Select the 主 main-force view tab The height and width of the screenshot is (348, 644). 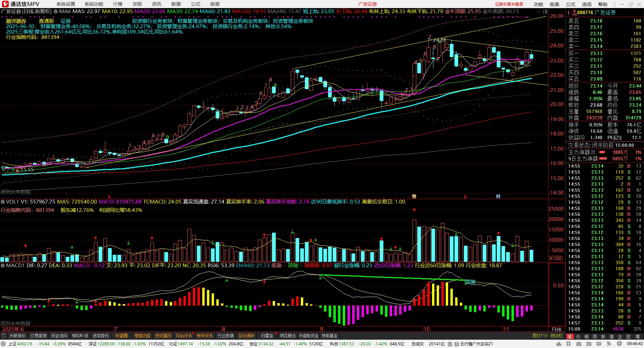(620, 336)
